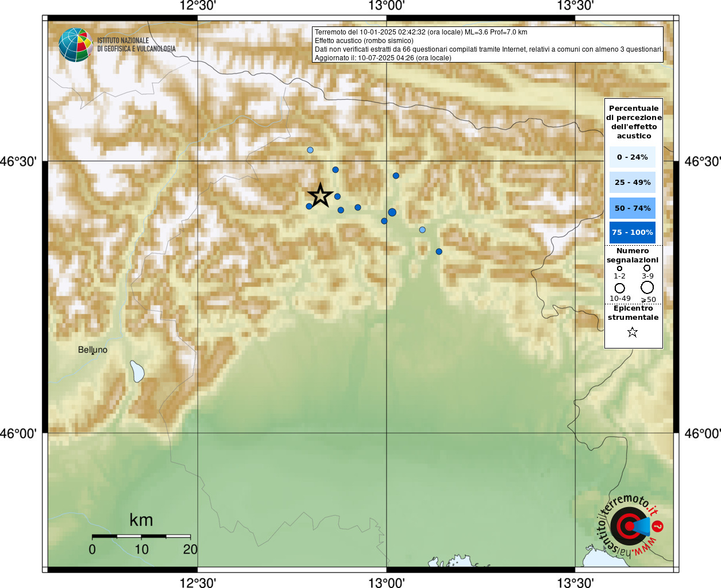The height and width of the screenshot is (588, 721).
Task: Click the small lake east of Belluno
Action: pyautogui.click(x=137, y=372)
